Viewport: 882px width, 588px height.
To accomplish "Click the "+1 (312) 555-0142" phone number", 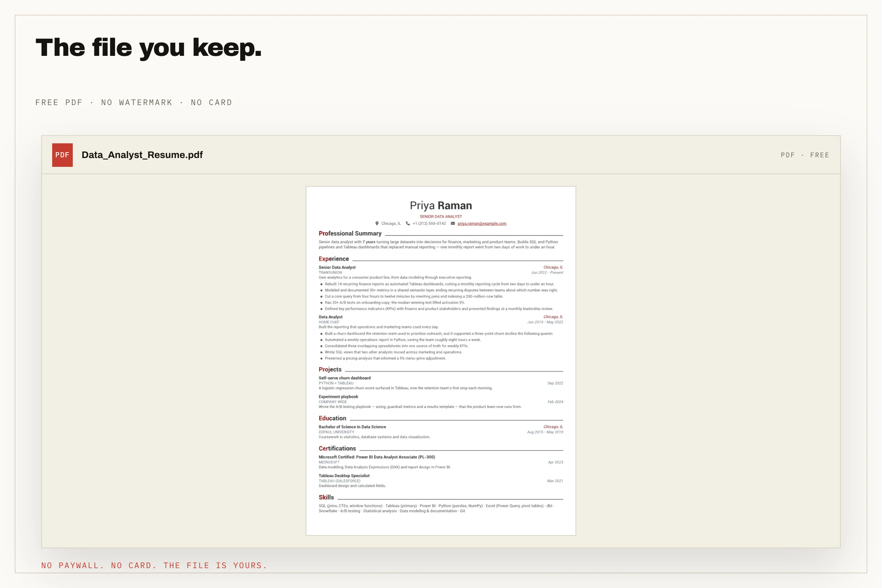I will click(429, 223).
